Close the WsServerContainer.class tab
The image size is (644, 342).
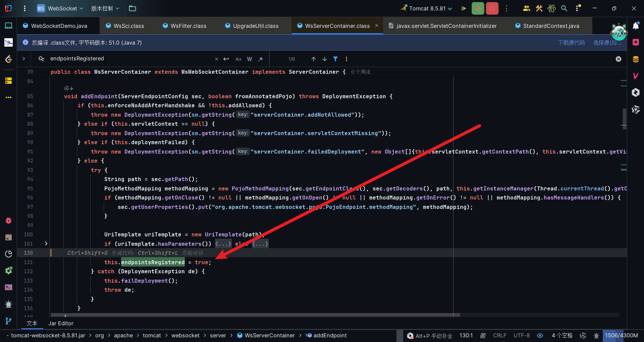pyautogui.click(x=377, y=25)
